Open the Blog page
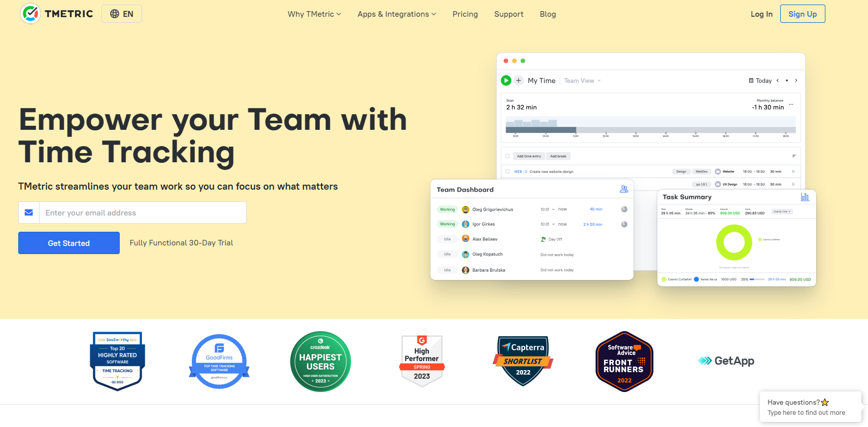Viewport: 868px width, 427px height. point(548,14)
